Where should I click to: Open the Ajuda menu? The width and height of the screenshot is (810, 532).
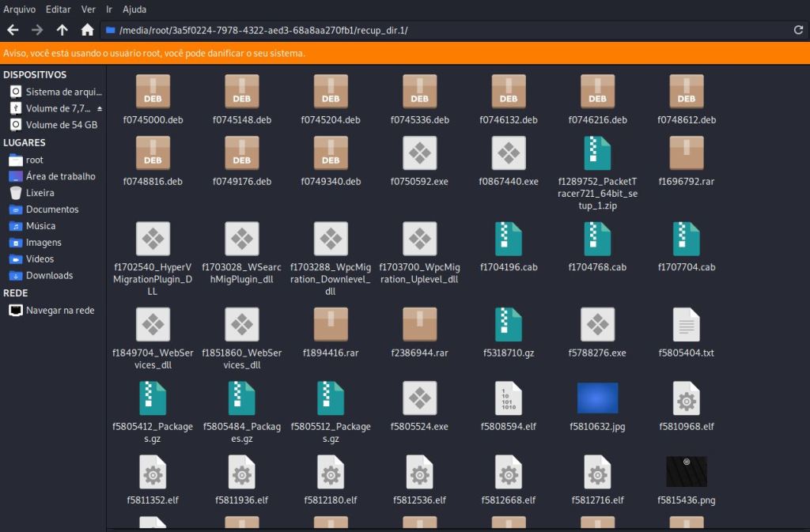(134, 9)
